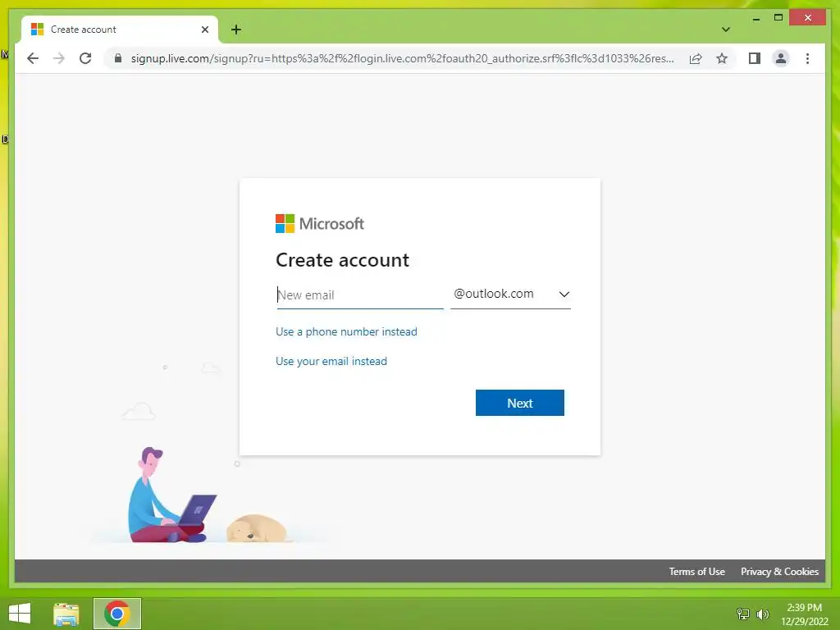Open the browser side panel icon
840x630 pixels.
[x=755, y=58]
